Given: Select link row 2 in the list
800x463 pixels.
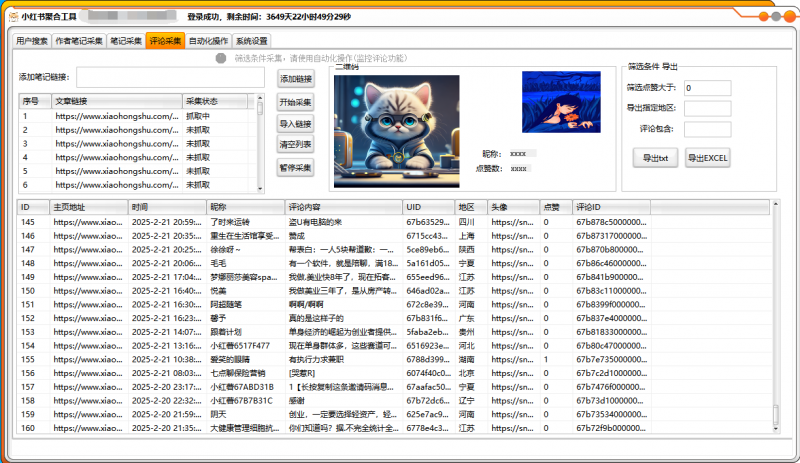Looking at the screenshot, I should [137, 130].
